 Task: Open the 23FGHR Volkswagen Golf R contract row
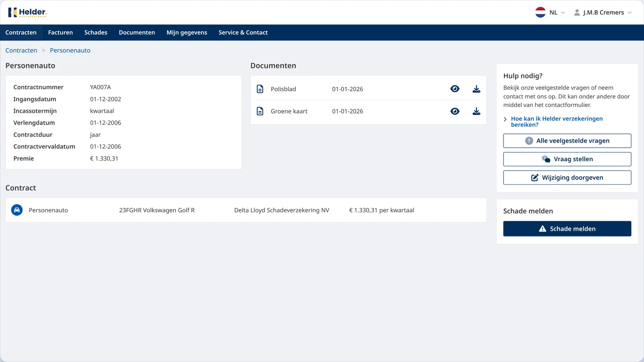(x=246, y=210)
